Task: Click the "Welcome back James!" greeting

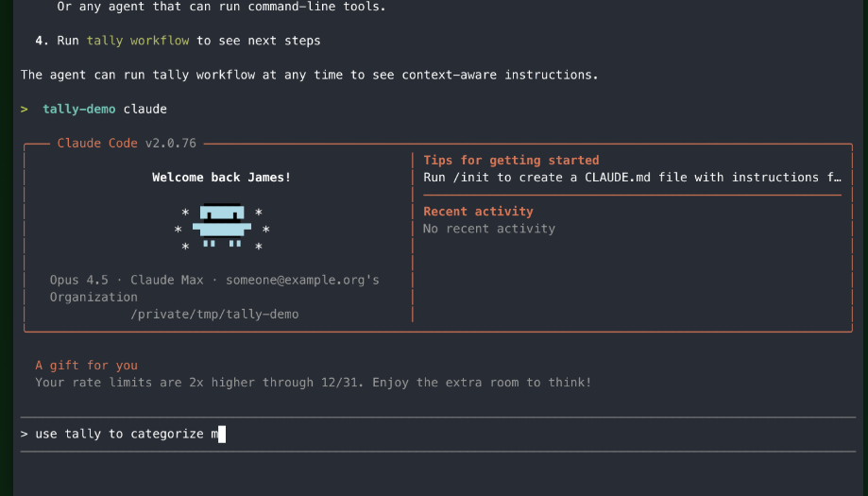Action: [222, 178]
